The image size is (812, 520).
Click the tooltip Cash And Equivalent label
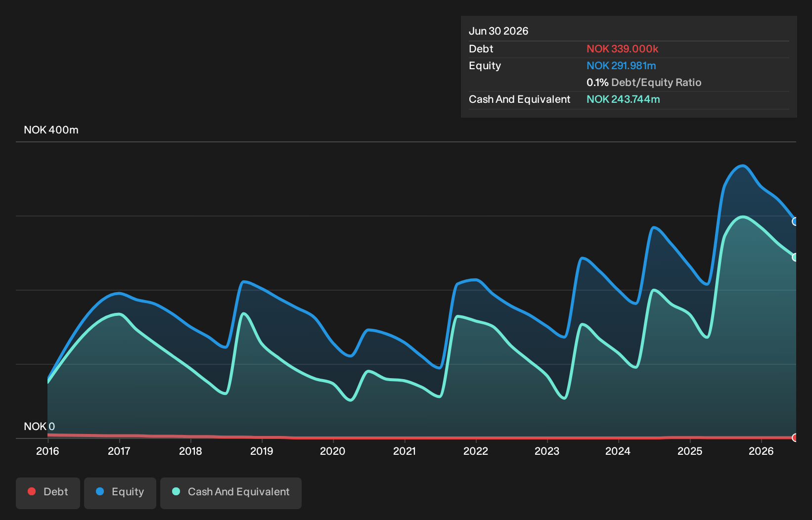519,99
